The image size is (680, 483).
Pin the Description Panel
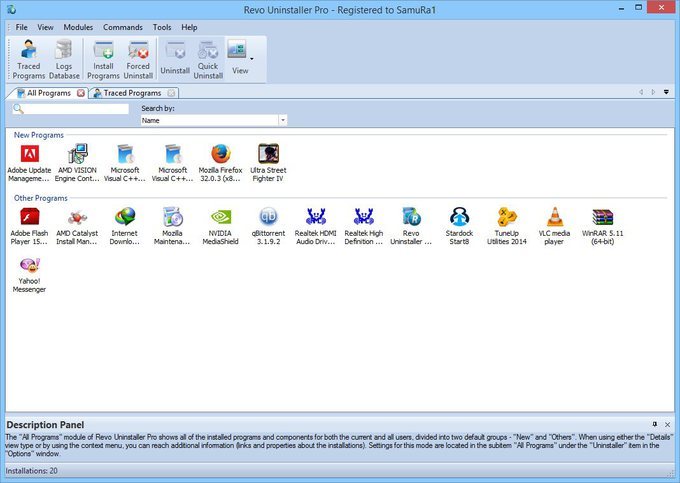655,424
